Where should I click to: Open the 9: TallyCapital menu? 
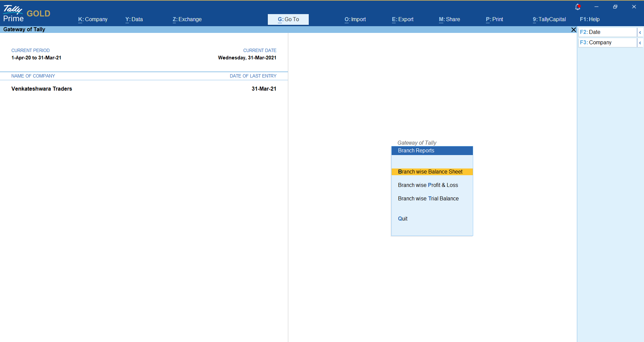549,19
